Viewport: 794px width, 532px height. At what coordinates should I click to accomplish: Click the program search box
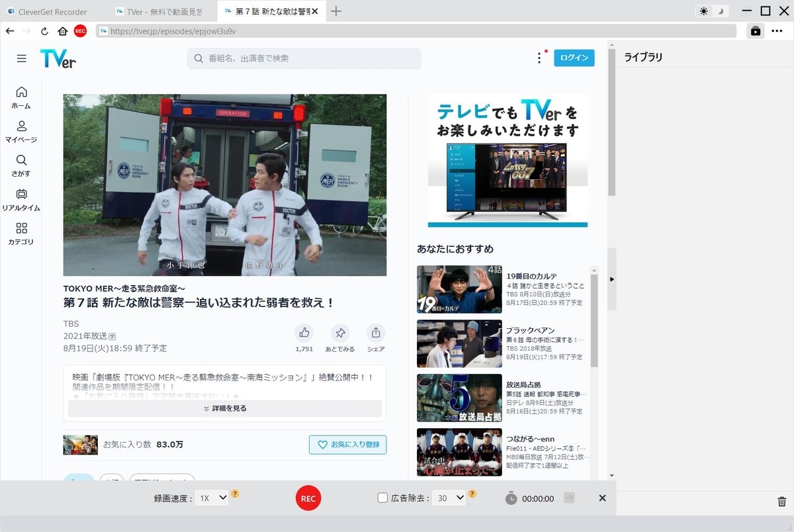304,58
